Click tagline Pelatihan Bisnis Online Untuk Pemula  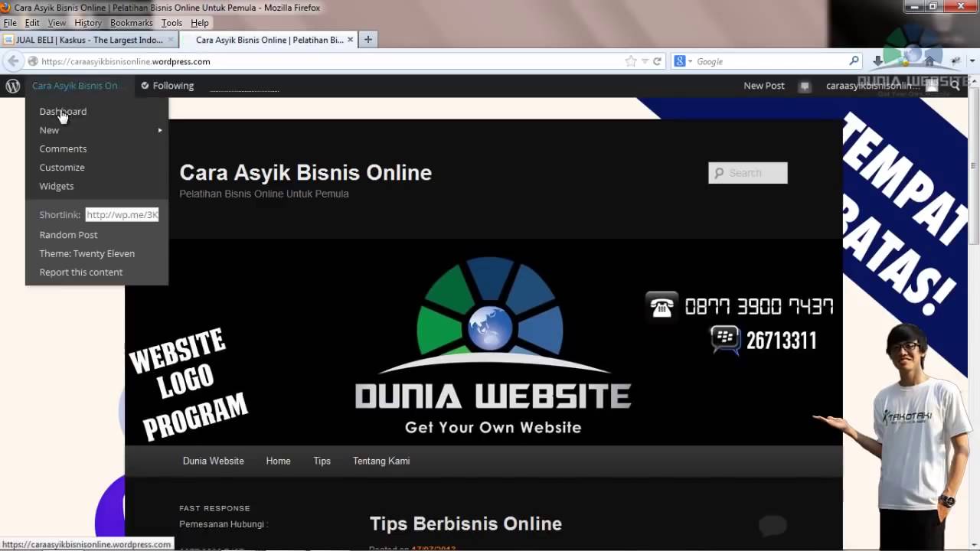pyautogui.click(x=264, y=194)
